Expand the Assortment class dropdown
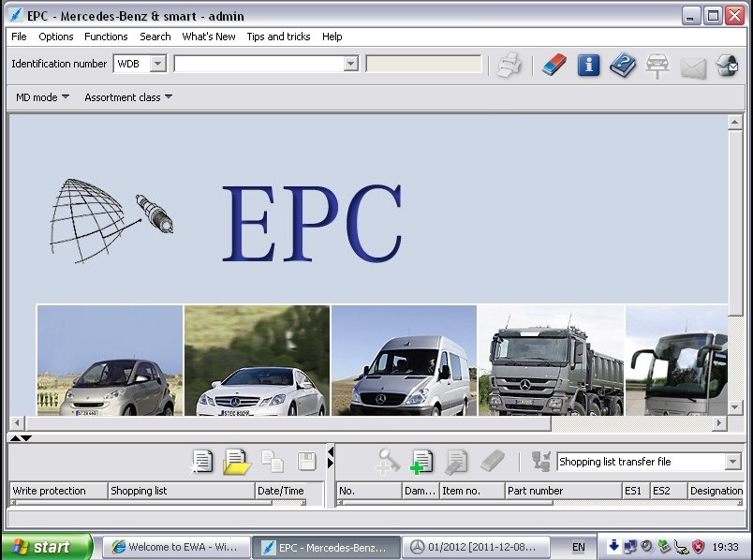The width and height of the screenshot is (753, 560). 128,97
